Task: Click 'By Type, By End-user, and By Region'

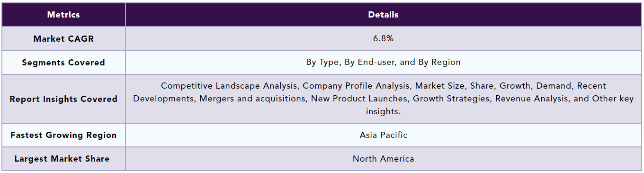Action: (x=383, y=63)
